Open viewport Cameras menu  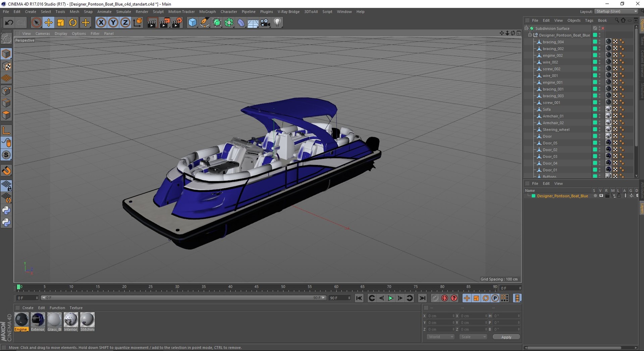(43, 34)
